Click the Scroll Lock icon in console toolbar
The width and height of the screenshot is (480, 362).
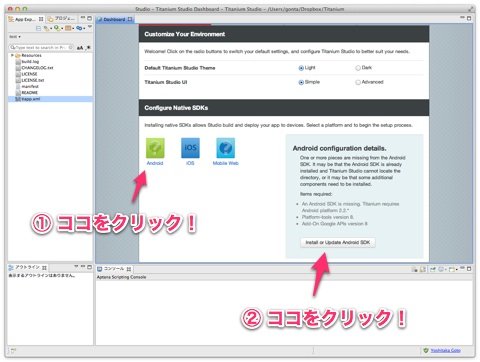[423, 269]
